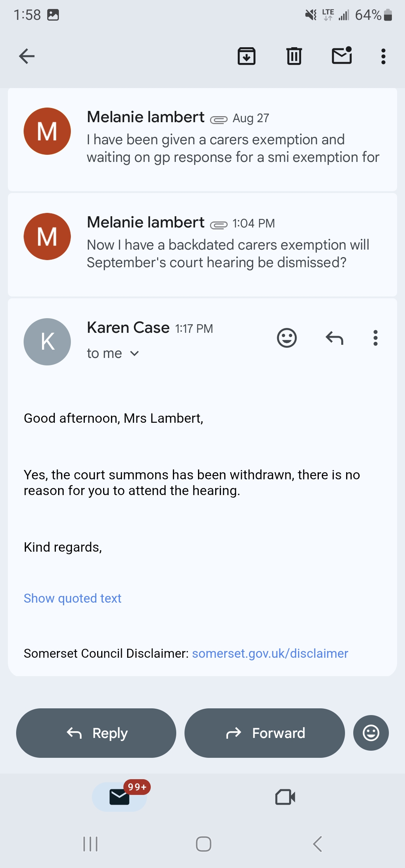Open Karen Case message options menu
Image resolution: width=405 pixels, height=868 pixels.
[375, 338]
